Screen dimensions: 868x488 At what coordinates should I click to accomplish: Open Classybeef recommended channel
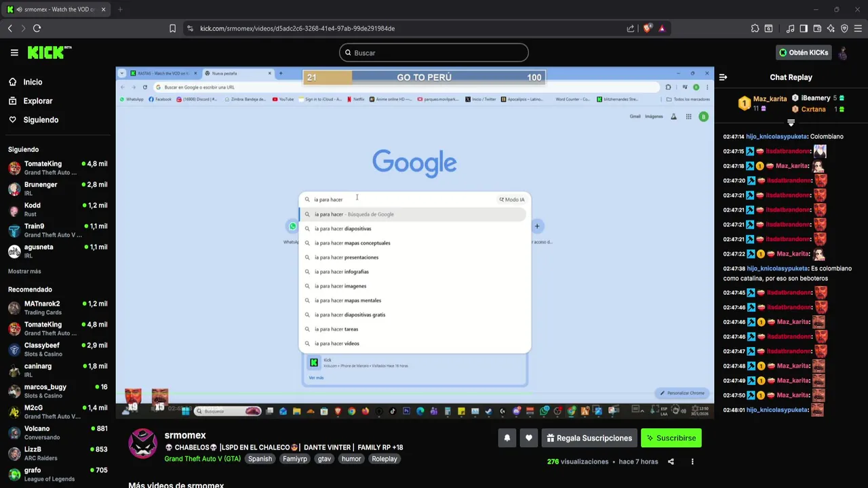coord(57,349)
